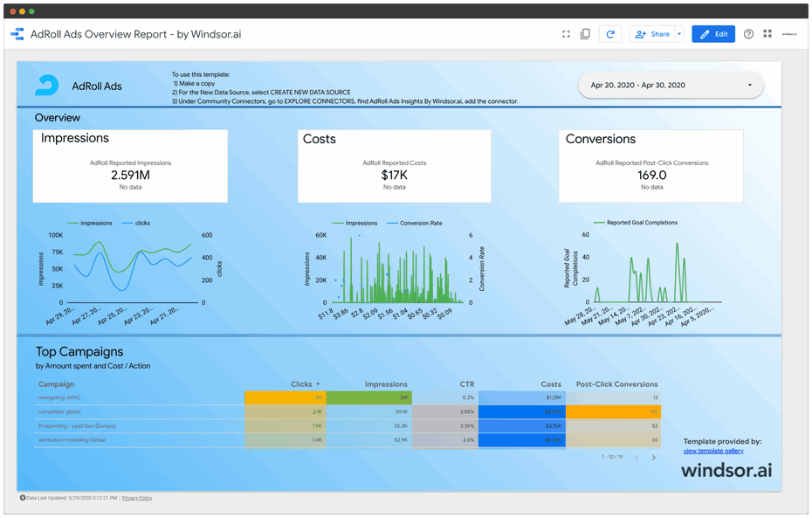
Task: Refresh the report data
Action: pyautogui.click(x=610, y=34)
